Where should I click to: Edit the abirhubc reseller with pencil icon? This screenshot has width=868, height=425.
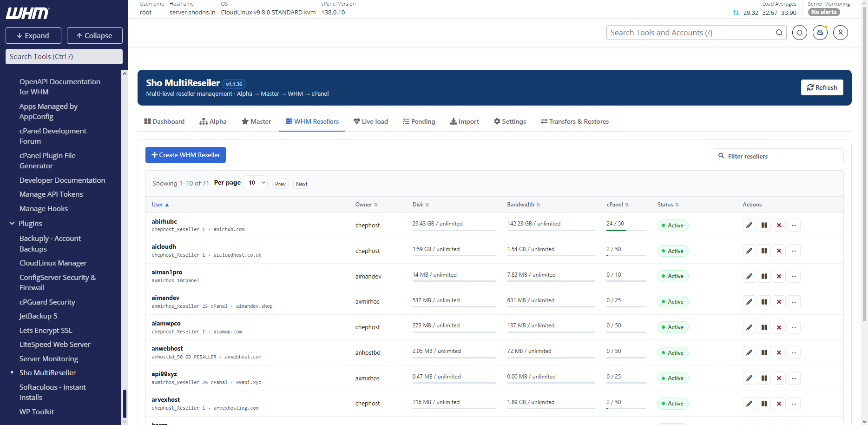click(749, 226)
